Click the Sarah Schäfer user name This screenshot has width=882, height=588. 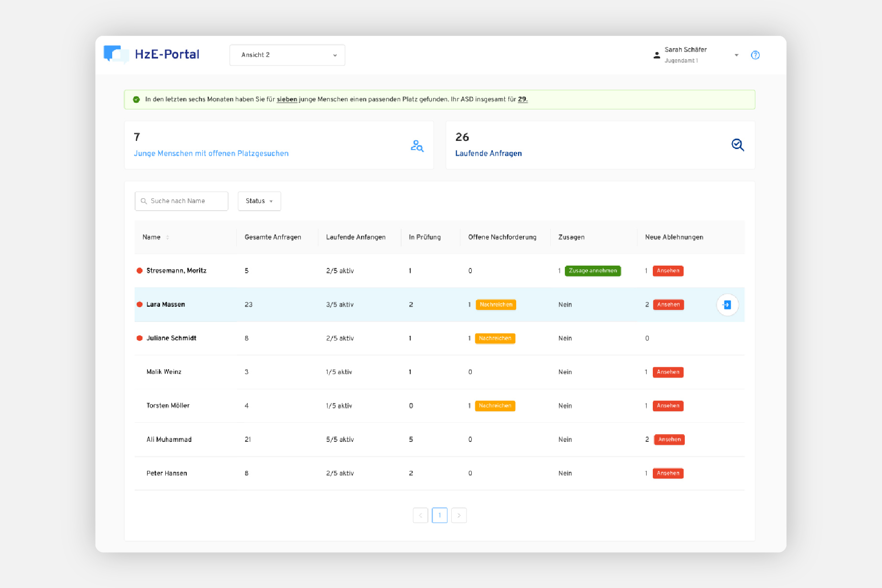click(x=686, y=50)
